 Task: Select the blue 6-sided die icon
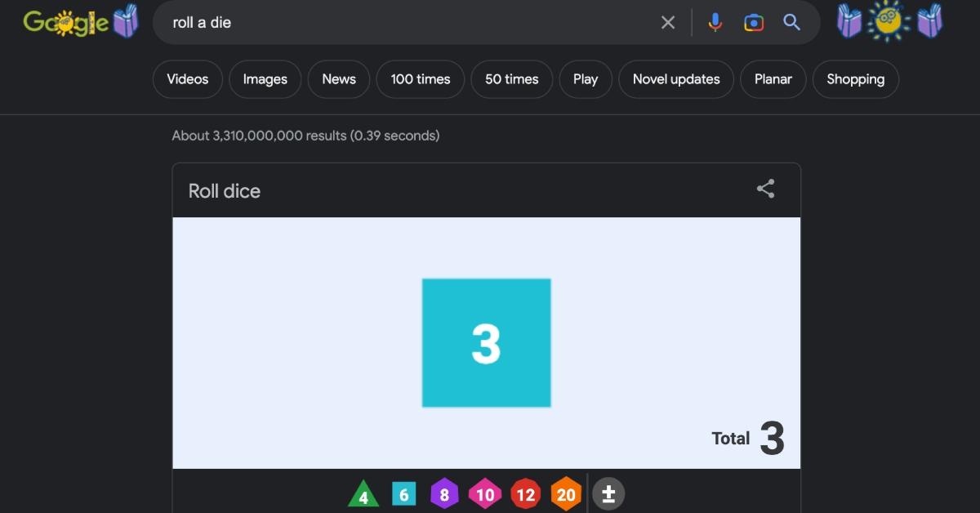[403, 494]
